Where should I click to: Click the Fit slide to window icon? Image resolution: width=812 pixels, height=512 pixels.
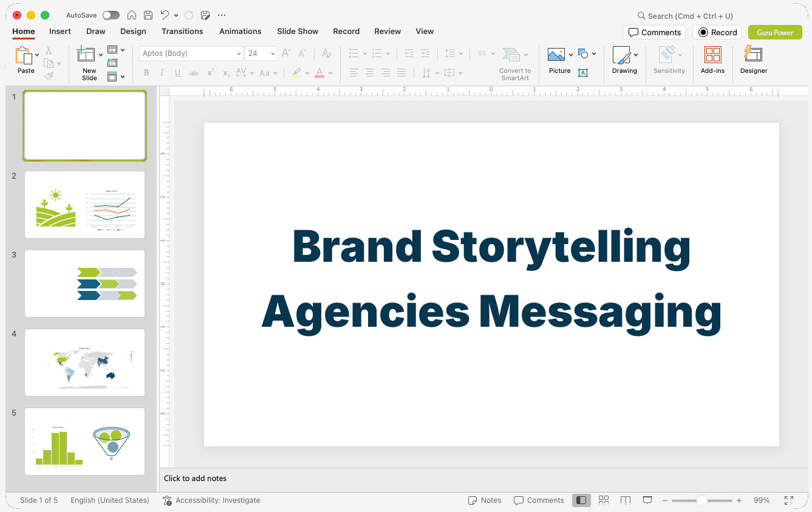789,500
